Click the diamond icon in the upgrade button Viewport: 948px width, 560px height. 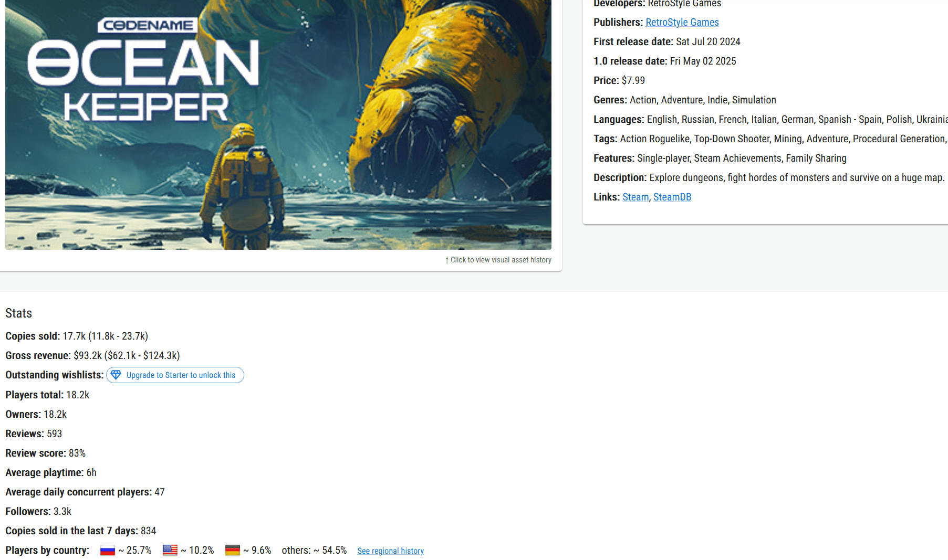click(116, 375)
